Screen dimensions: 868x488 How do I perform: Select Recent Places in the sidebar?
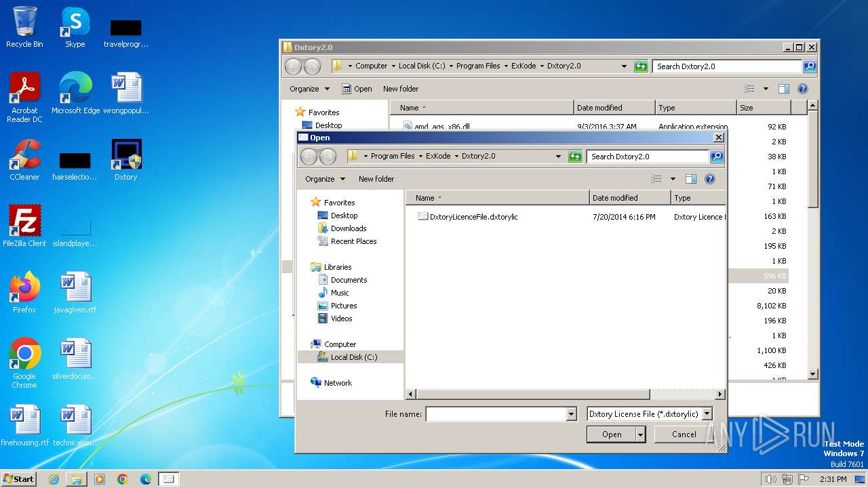[x=353, y=241]
